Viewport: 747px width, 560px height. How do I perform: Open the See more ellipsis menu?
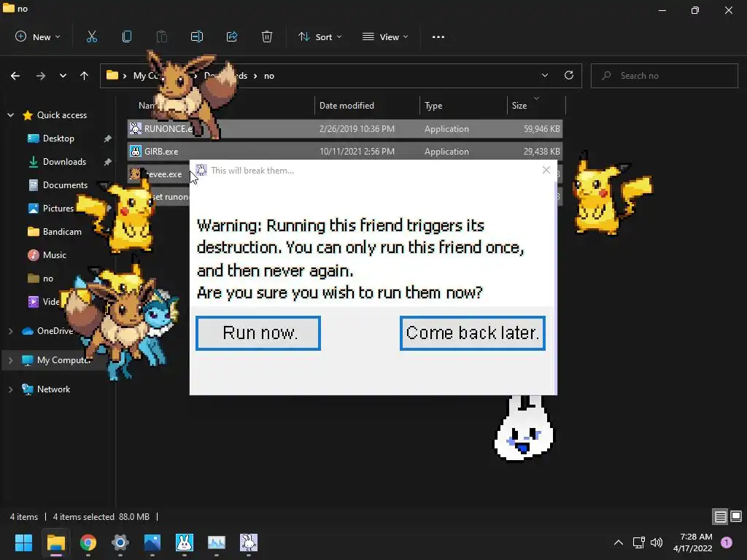click(438, 36)
